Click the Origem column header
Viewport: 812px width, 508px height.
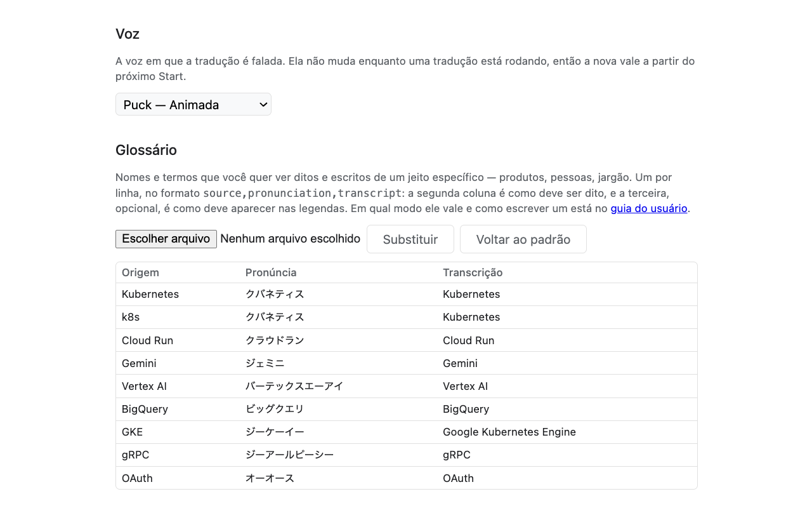click(141, 272)
